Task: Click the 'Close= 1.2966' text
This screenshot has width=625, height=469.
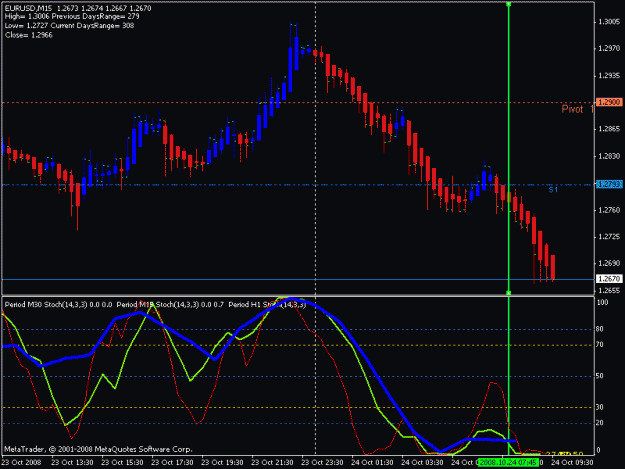Action: point(29,35)
